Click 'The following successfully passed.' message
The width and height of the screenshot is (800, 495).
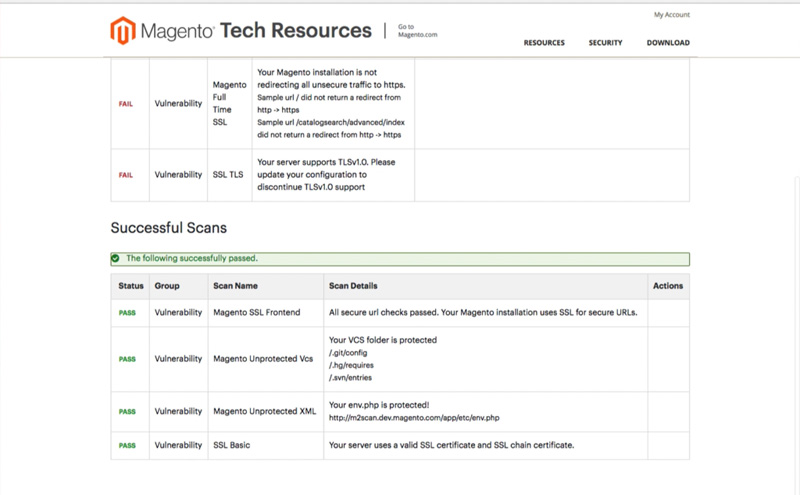pos(192,258)
